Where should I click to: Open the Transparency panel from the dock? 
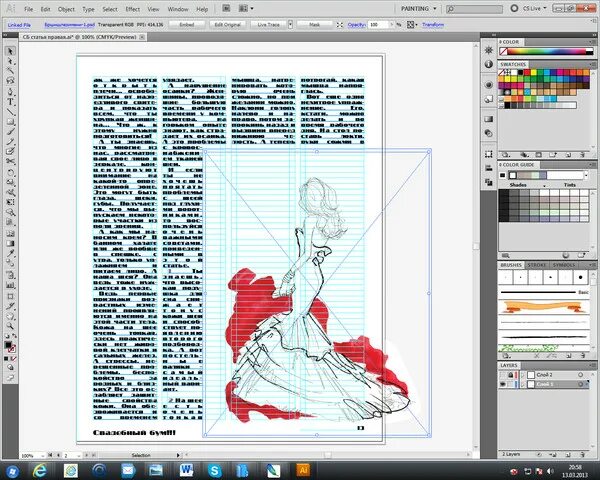point(489,133)
